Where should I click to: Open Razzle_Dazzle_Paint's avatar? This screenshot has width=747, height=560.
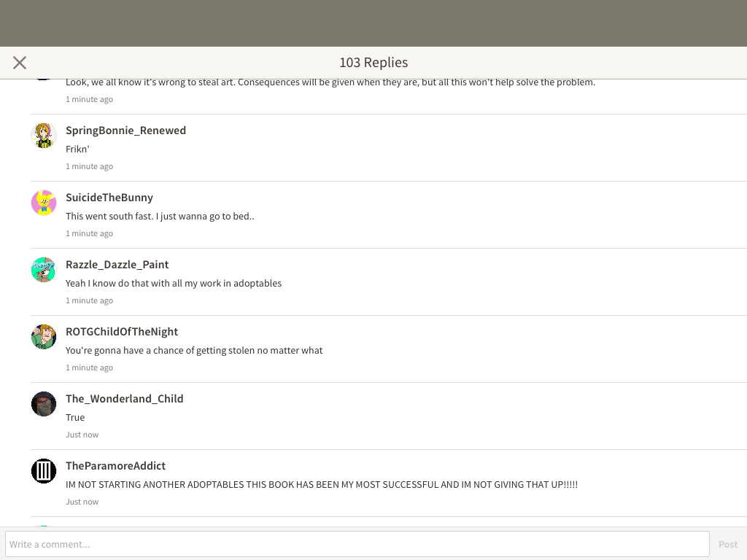[x=44, y=270]
